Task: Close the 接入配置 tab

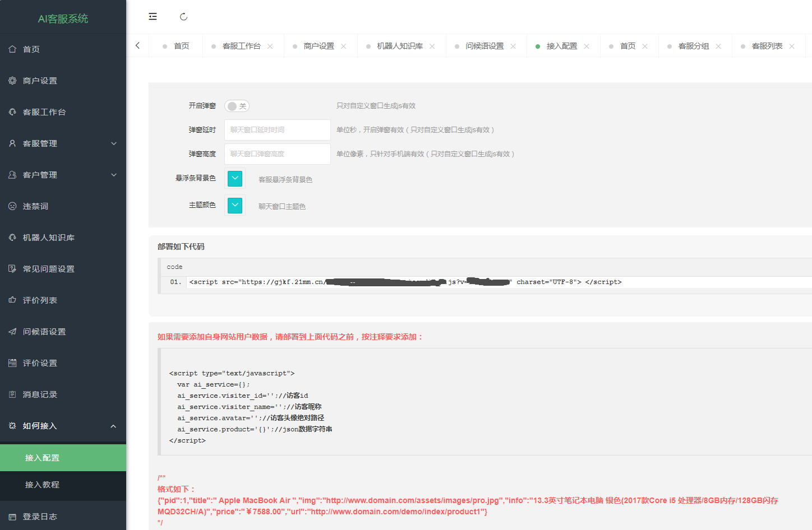Action: click(x=587, y=47)
